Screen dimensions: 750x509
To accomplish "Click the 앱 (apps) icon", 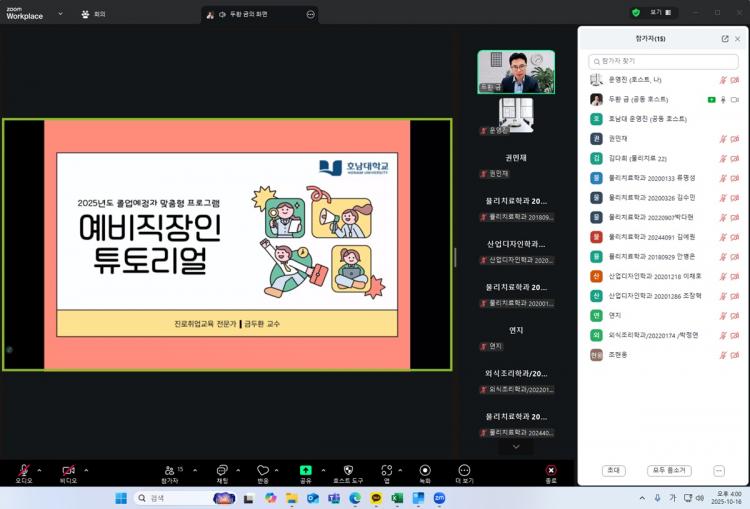I will tap(386, 469).
